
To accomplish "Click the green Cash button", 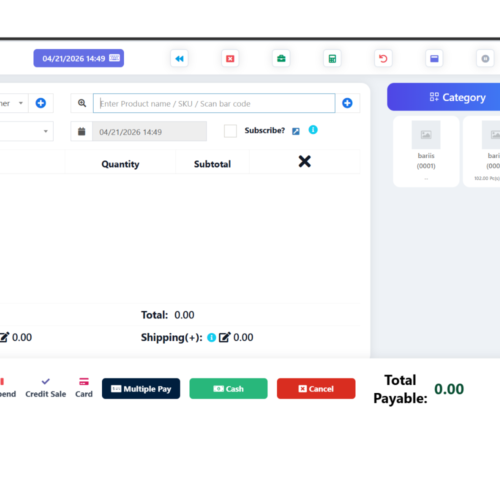I will (x=228, y=389).
